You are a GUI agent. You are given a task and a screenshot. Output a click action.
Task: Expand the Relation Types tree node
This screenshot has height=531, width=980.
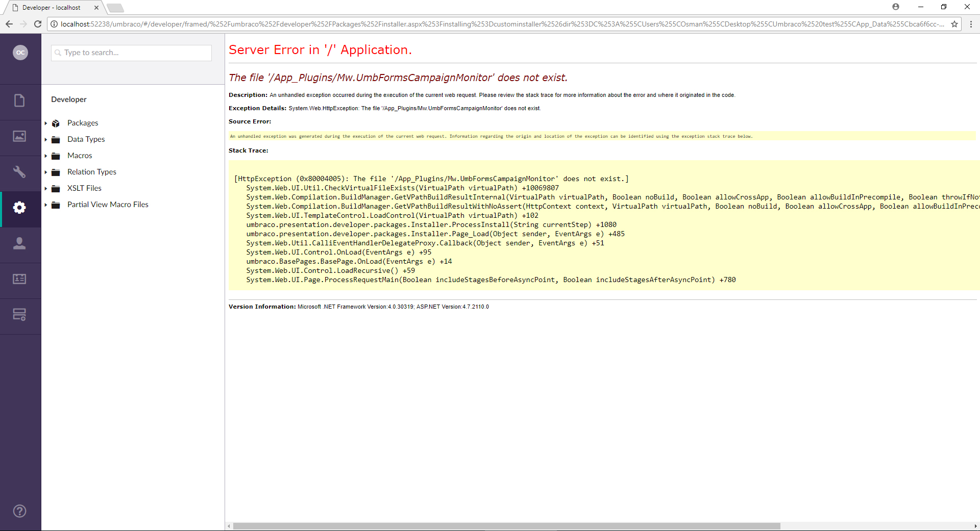click(45, 172)
